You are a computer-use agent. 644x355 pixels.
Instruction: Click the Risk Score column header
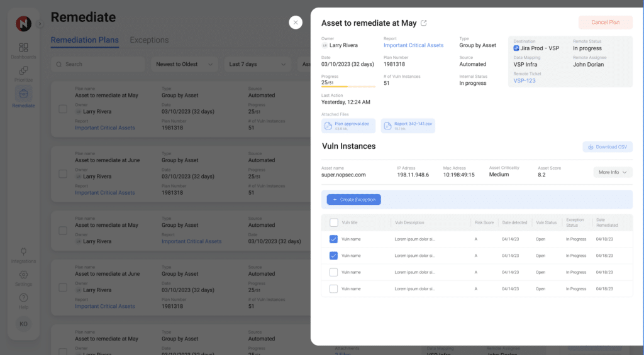click(484, 222)
